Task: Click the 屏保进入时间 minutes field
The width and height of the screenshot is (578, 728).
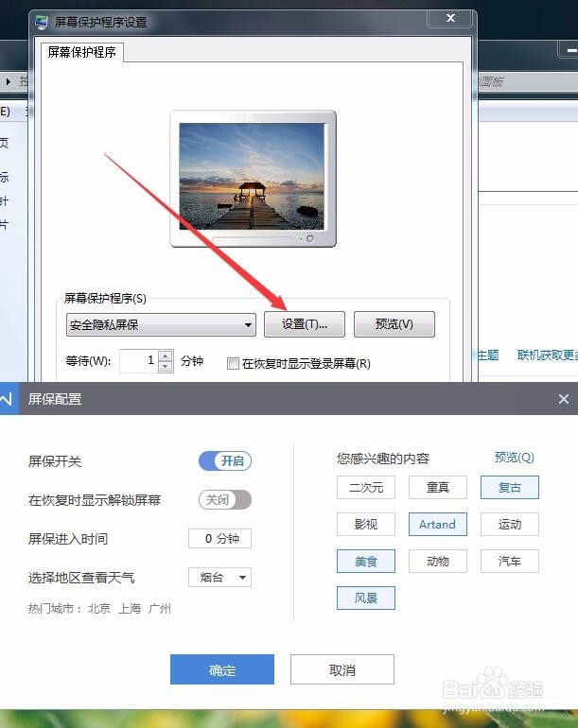Action: (219, 539)
